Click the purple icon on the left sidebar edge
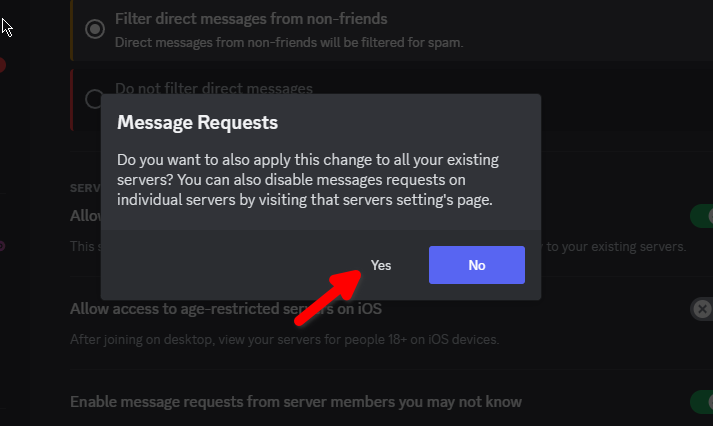Screen dimensions: 713x426 pyautogui.click(x=2, y=245)
